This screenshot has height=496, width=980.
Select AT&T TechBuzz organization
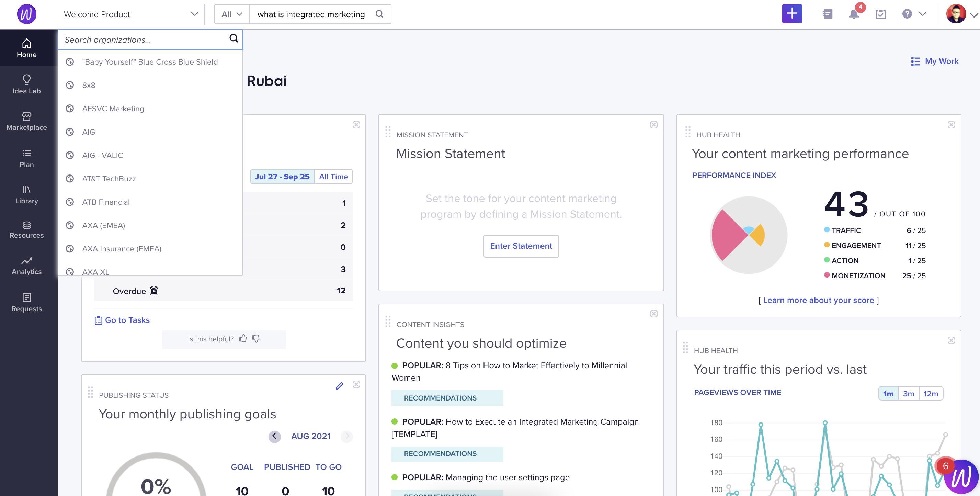point(150,179)
